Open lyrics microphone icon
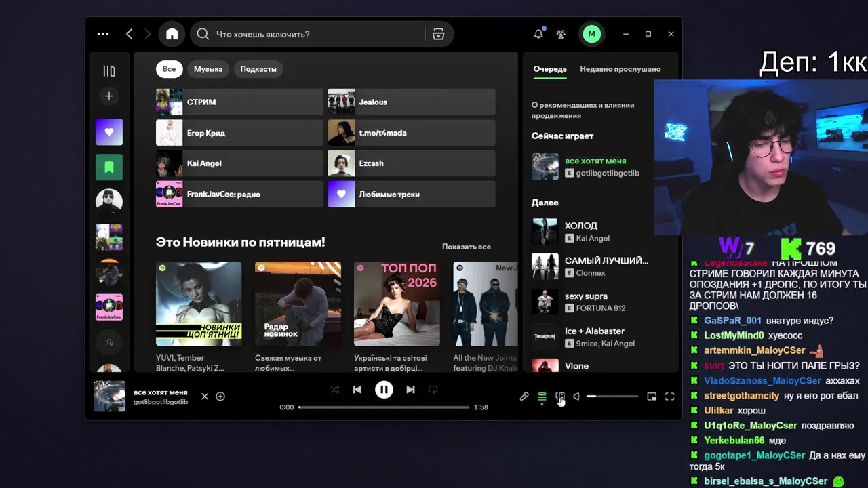 (x=524, y=396)
